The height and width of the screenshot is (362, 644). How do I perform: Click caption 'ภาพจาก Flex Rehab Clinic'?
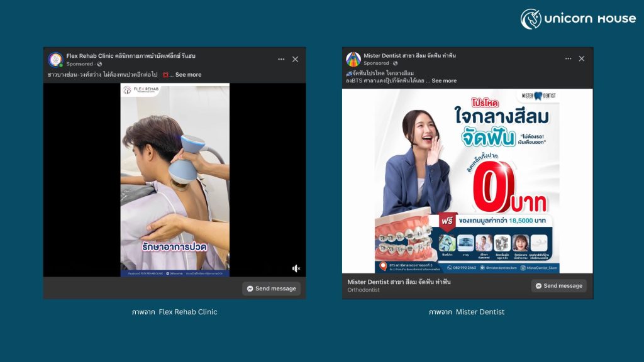175,312
